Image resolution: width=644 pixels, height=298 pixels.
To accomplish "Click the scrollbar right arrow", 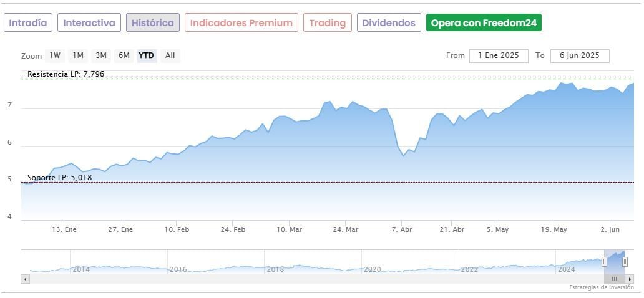I will pyautogui.click(x=630, y=279).
